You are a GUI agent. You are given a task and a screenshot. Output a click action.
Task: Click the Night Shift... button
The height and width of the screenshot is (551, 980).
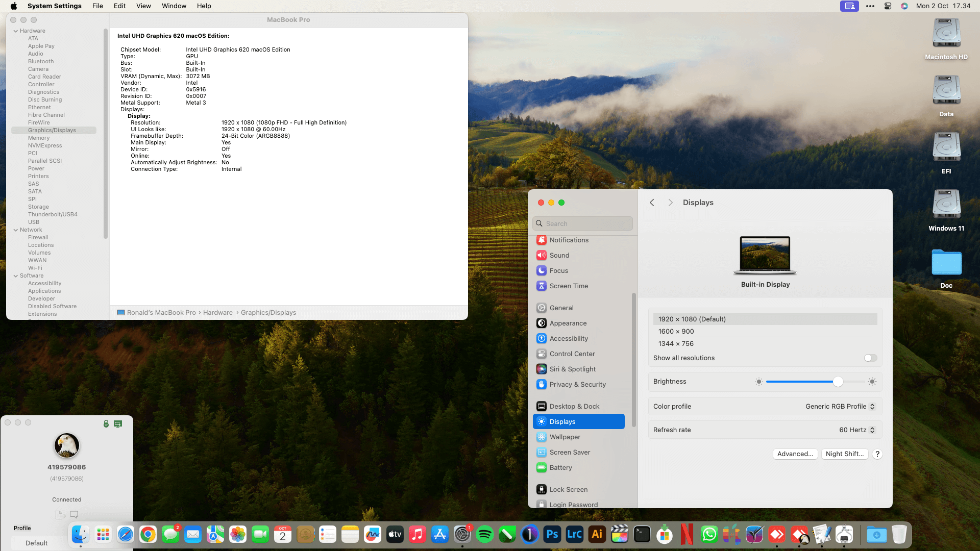[x=844, y=454]
